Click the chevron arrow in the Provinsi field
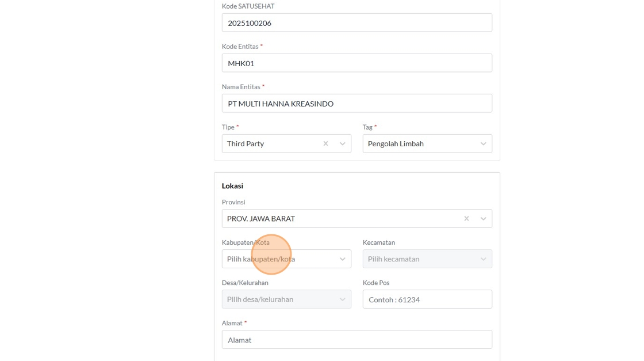This screenshot has width=644, height=361. coord(484,219)
